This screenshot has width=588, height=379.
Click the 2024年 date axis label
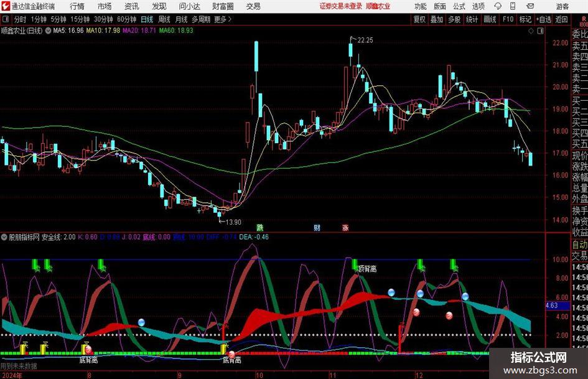[12, 375]
